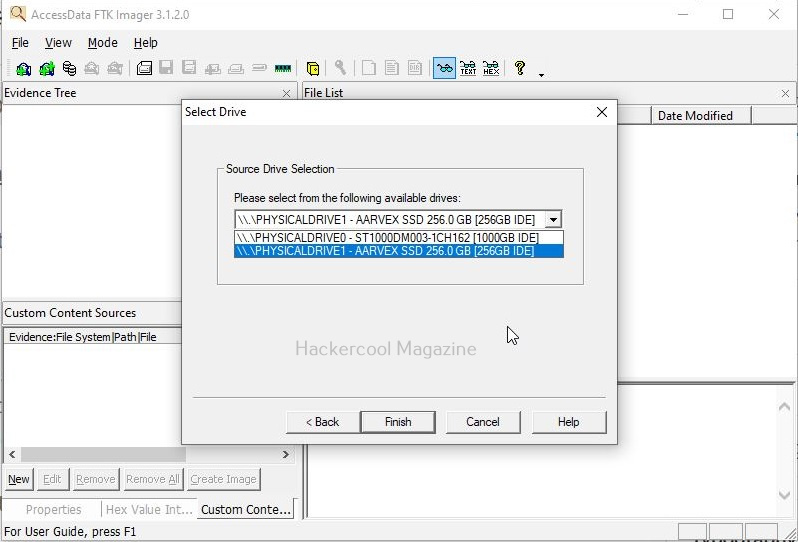Screen dimensions: 798x542
Task: Open the File menu
Action: coord(20,43)
